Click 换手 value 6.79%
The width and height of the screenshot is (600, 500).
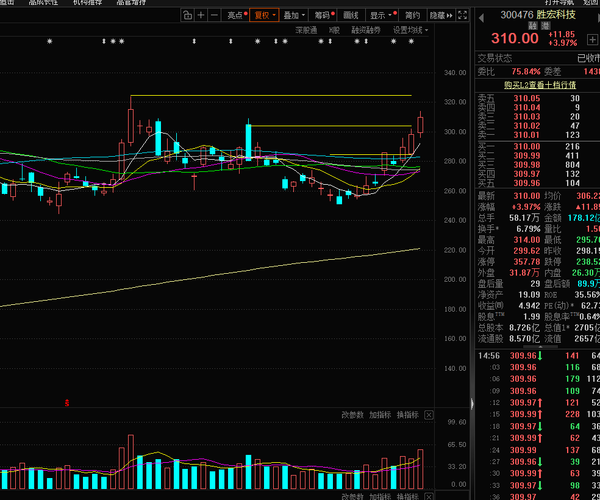528,229
